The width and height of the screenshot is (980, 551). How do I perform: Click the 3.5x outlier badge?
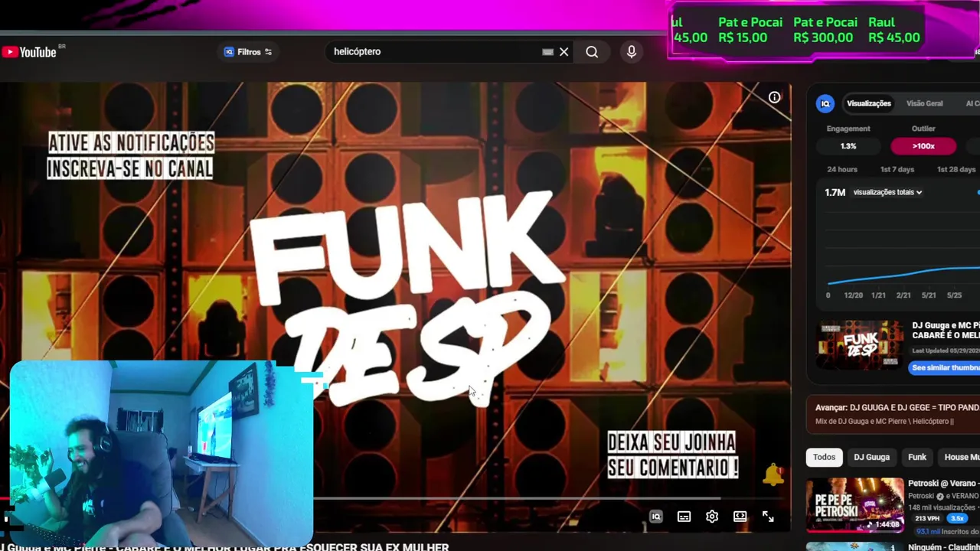957,518
